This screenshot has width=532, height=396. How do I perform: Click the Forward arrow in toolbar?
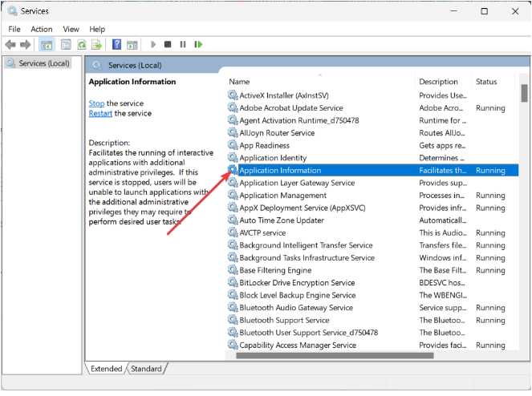pos(26,45)
